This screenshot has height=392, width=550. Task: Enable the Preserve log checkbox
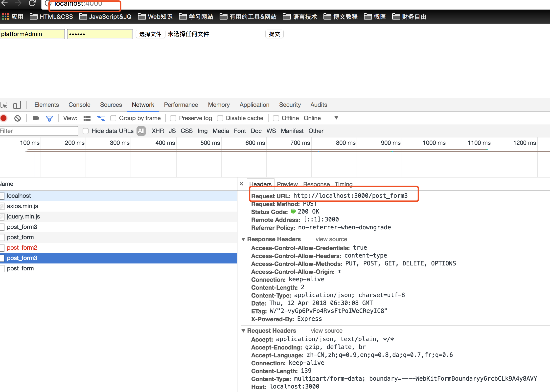point(173,118)
